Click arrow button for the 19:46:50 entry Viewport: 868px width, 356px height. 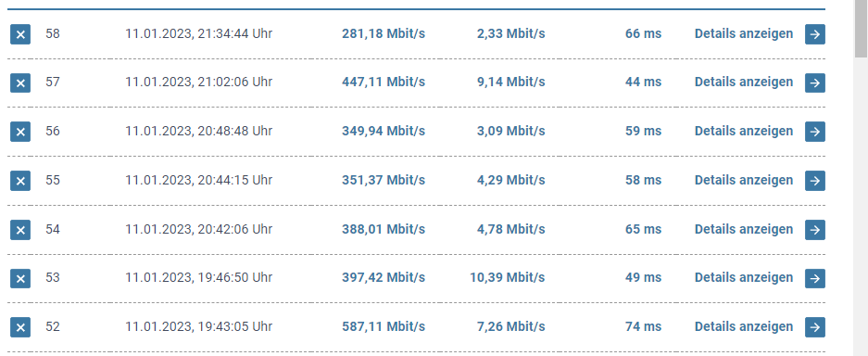point(815,278)
